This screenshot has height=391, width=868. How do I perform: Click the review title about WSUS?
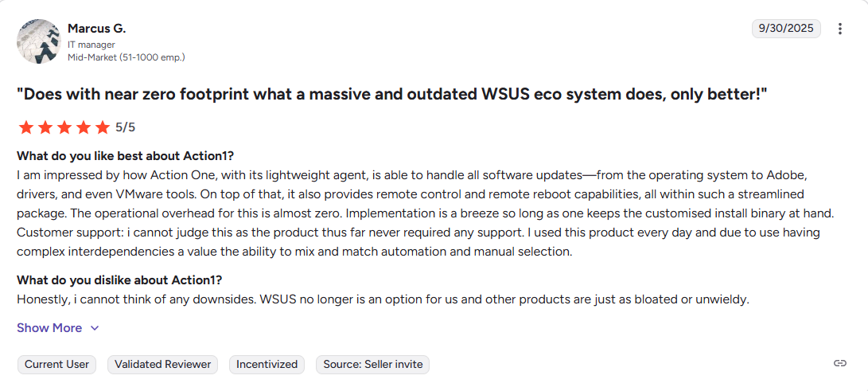click(391, 94)
